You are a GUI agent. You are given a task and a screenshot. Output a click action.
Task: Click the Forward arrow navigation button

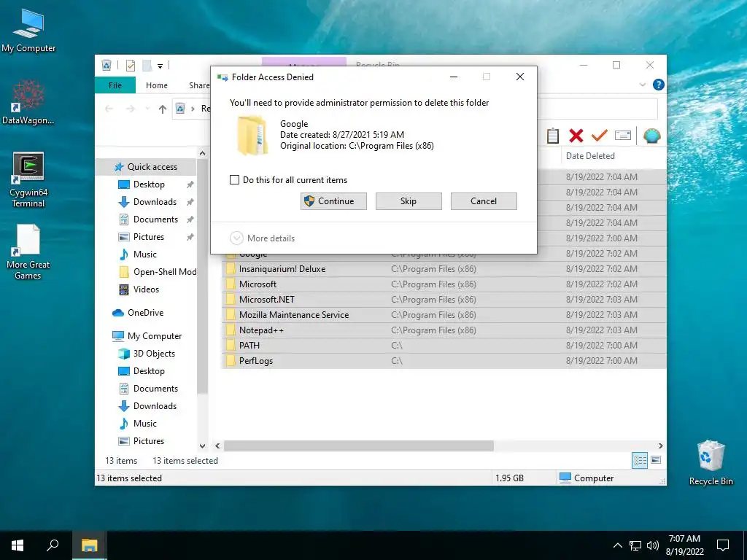[x=130, y=109]
